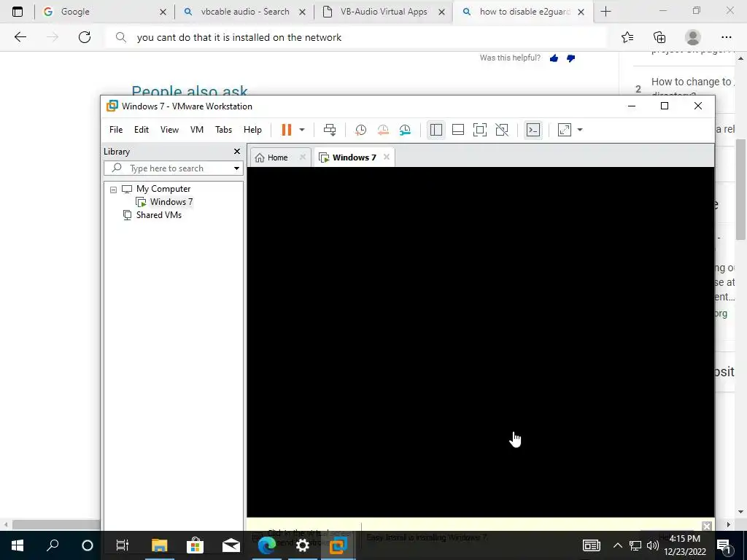The width and height of the screenshot is (747, 560).
Task: Select Windows 7 in the library tree
Action: (171, 202)
